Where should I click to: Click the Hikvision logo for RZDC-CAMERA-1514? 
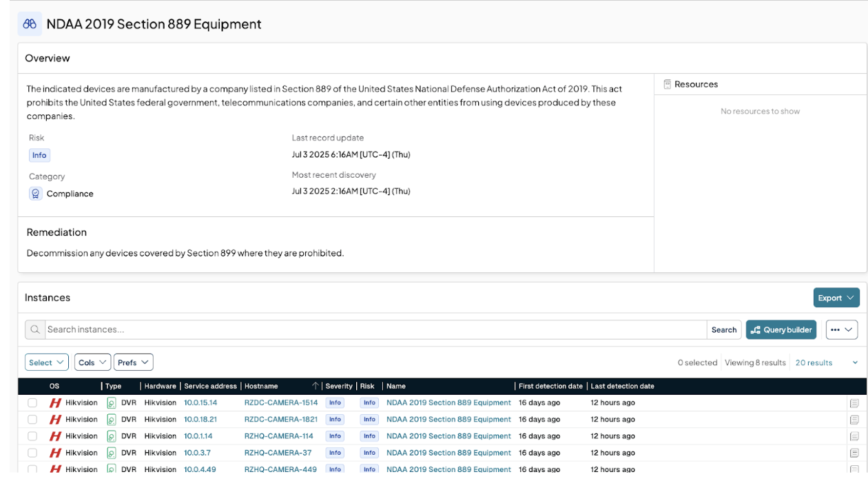pyautogui.click(x=55, y=403)
